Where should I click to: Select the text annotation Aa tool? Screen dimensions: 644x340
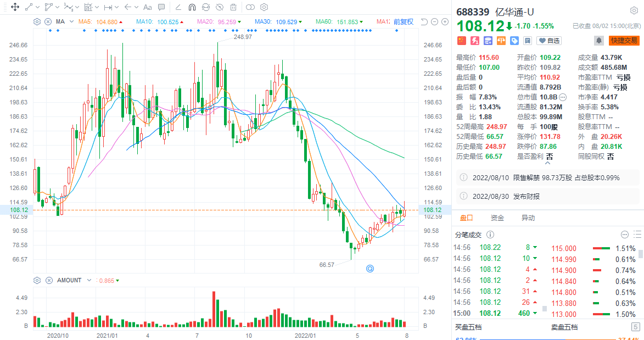[147, 7]
